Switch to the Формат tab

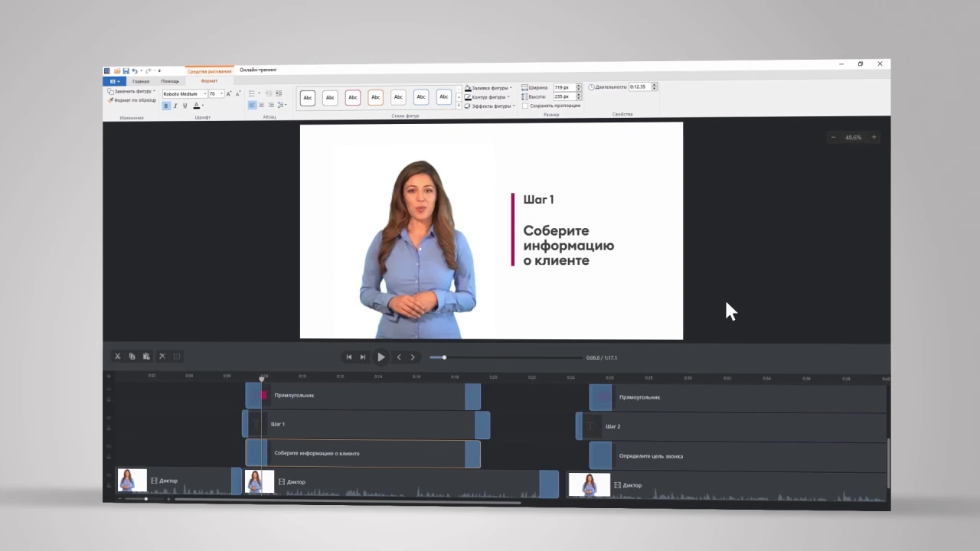click(209, 81)
